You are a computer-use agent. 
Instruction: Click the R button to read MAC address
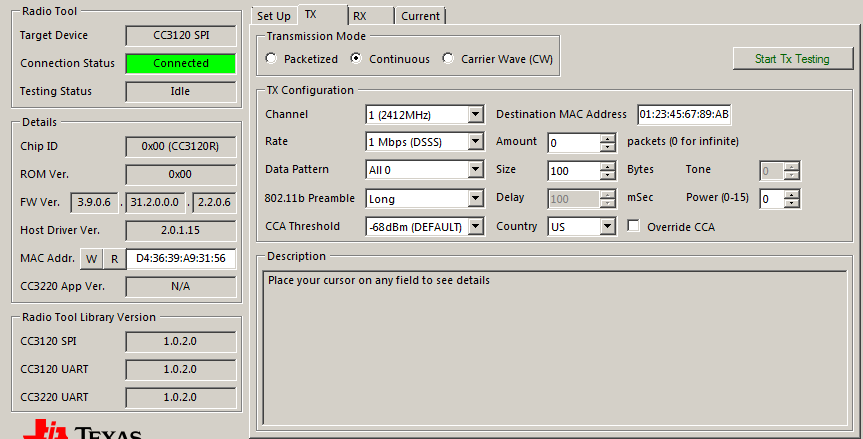[x=114, y=259]
